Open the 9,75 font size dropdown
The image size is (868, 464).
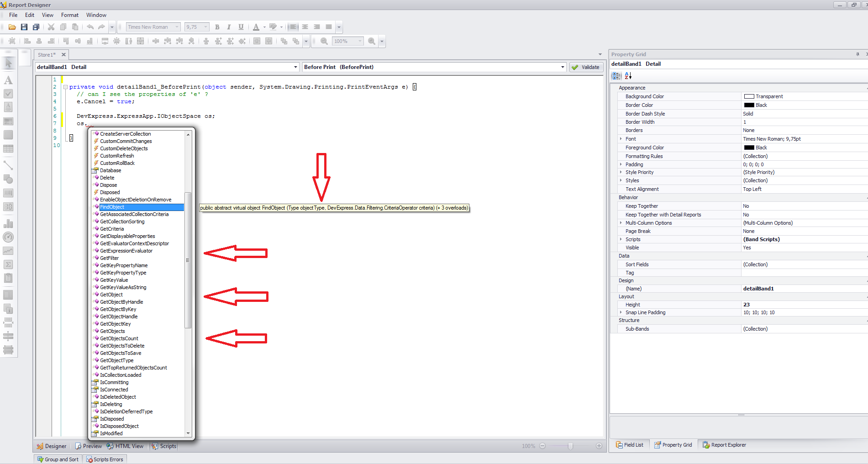click(205, 27)
